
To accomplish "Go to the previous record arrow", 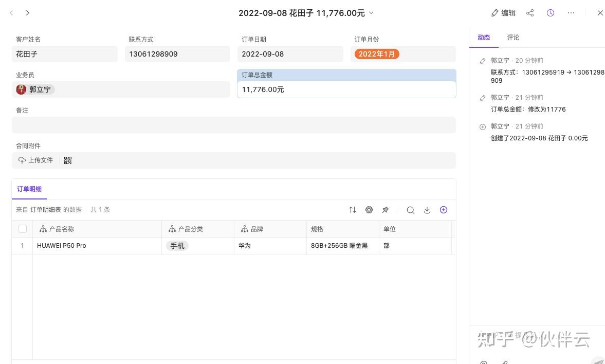I will tap(11, 13).
